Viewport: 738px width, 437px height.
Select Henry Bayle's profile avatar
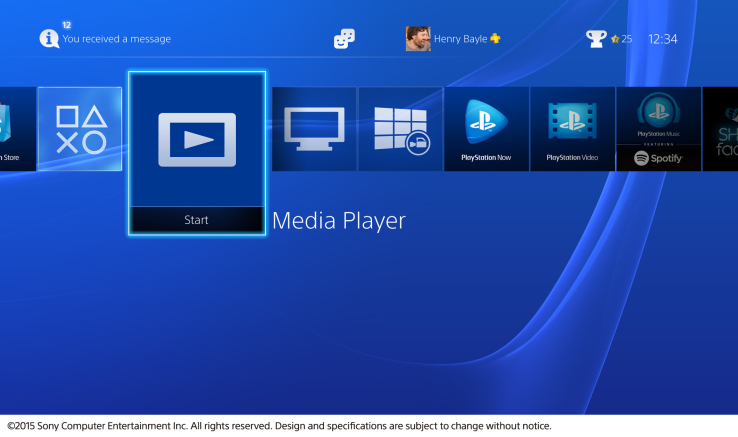coord(418,38)
